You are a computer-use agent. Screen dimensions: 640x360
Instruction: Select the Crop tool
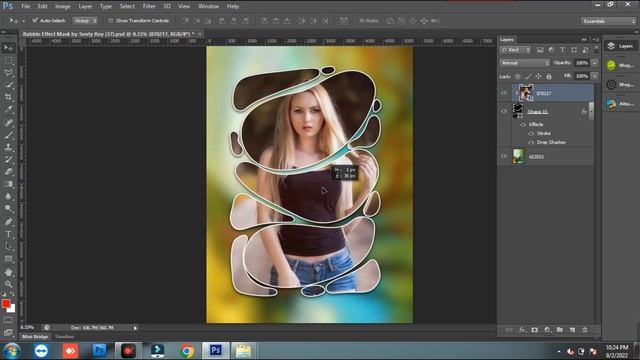8,97
